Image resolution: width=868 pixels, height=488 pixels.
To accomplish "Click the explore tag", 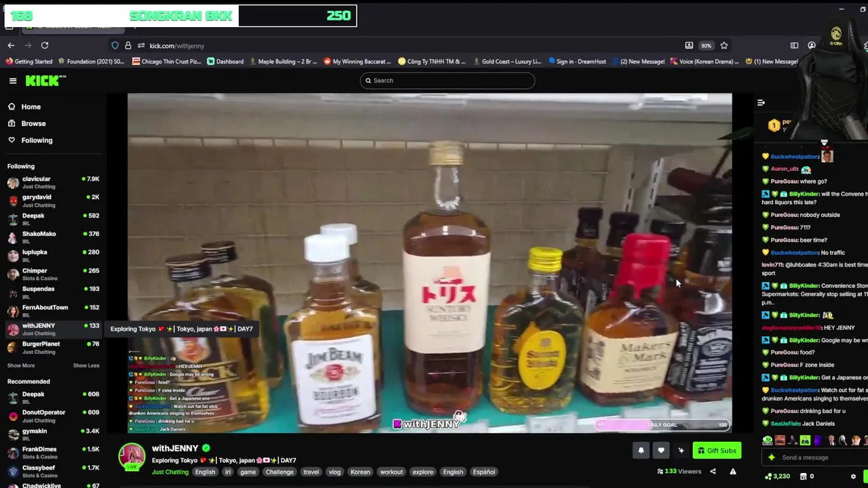I will [422, 472].
